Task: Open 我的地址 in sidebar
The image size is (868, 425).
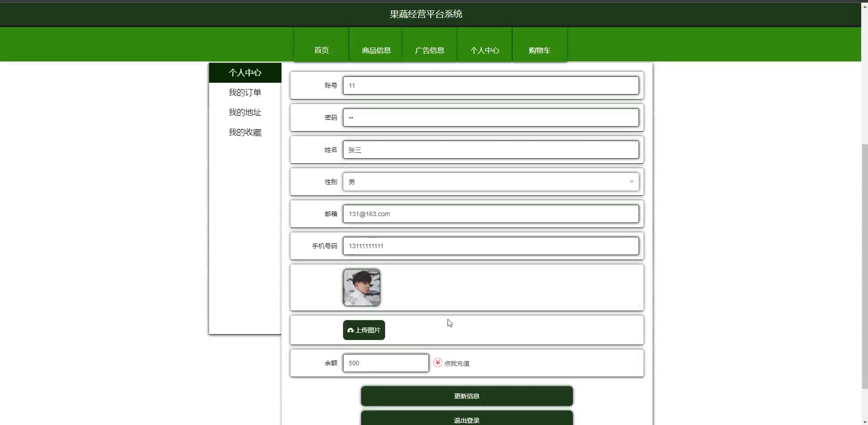Action: 245,113
